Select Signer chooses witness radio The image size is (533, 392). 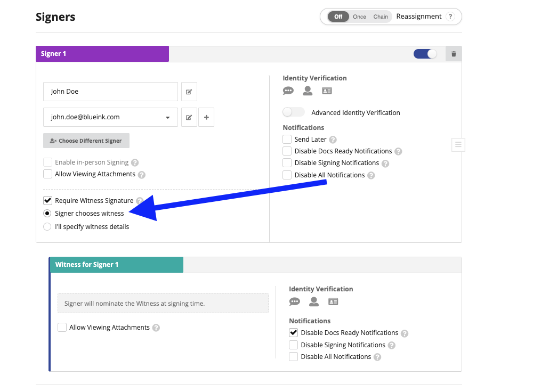tap(47, 214)
